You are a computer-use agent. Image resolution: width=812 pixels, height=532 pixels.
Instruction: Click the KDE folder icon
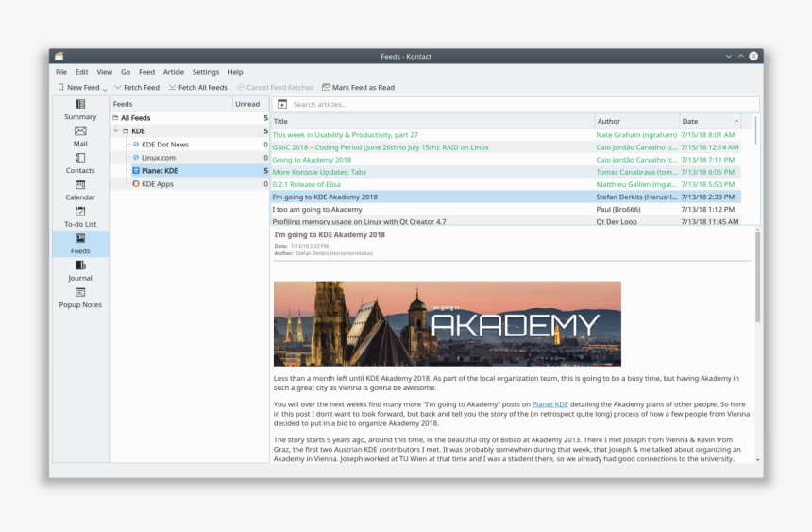[x=126, y=131]
